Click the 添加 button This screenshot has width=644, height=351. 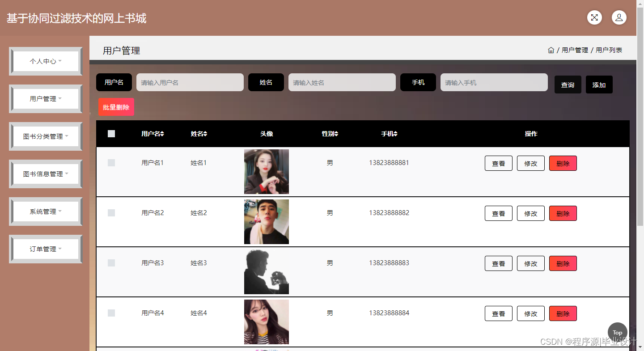click(x=599, y=85)
